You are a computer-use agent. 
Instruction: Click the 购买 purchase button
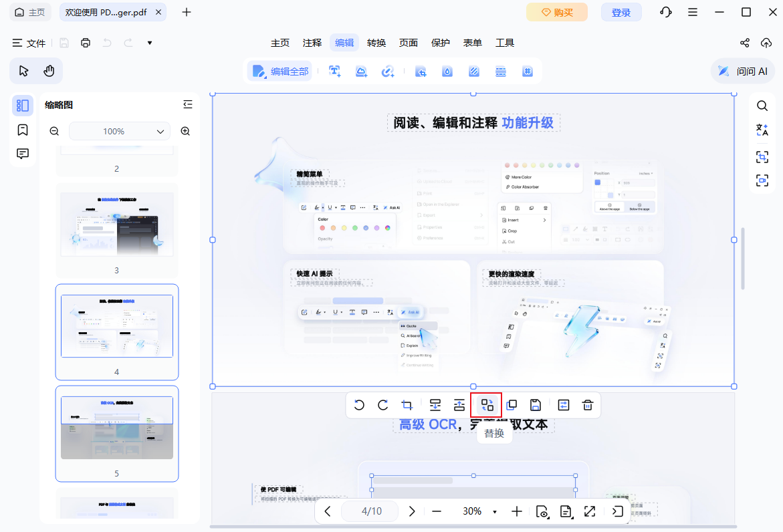pyautogui.click(x=557, y=13)
